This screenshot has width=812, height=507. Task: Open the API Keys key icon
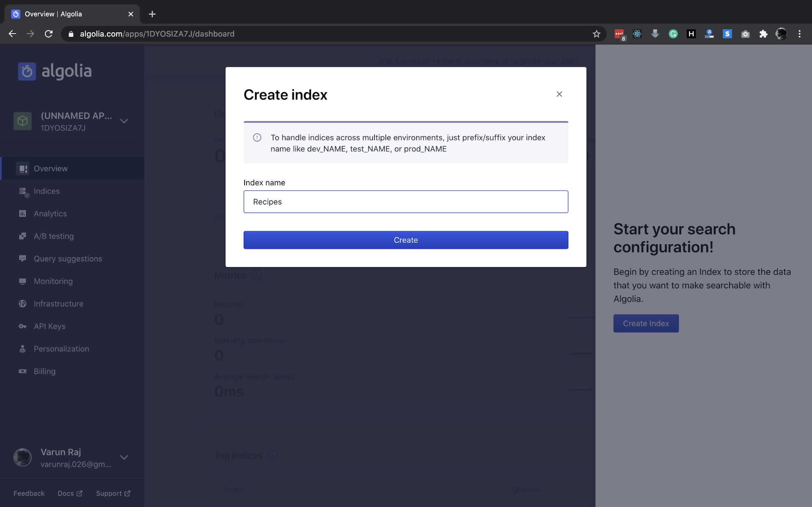tap(23, 326)
